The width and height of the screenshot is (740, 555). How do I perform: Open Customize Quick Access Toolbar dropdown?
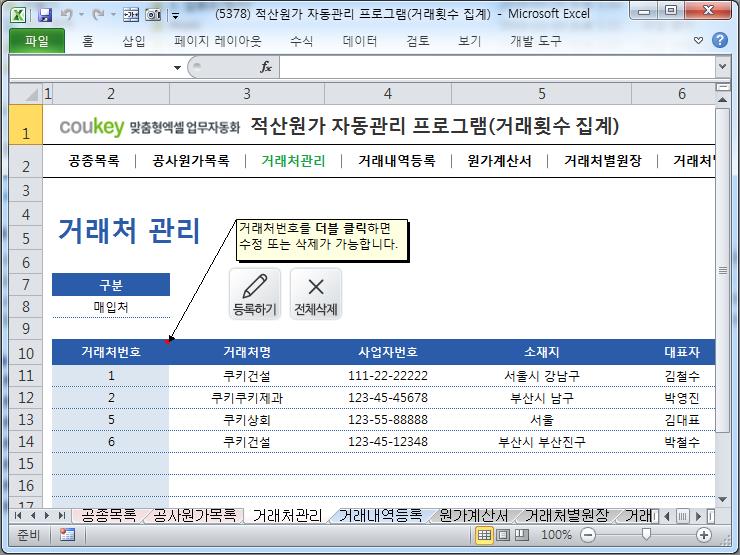pos(176,16)
